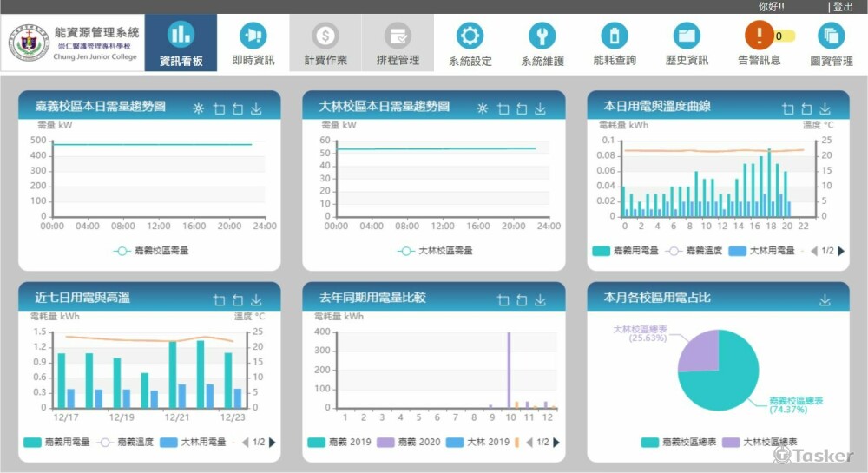Go to next legend page in 去年同期用電量比較
The image size is (868, 473).
click(556, 442)
